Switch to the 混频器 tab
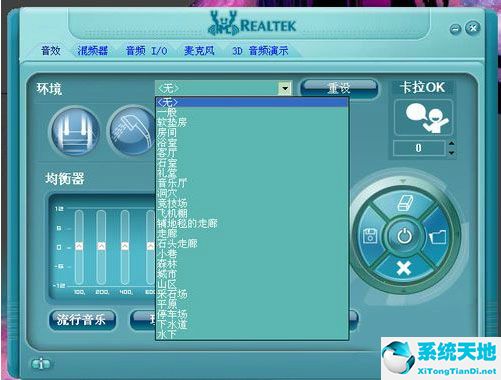 tap(93, 51)
